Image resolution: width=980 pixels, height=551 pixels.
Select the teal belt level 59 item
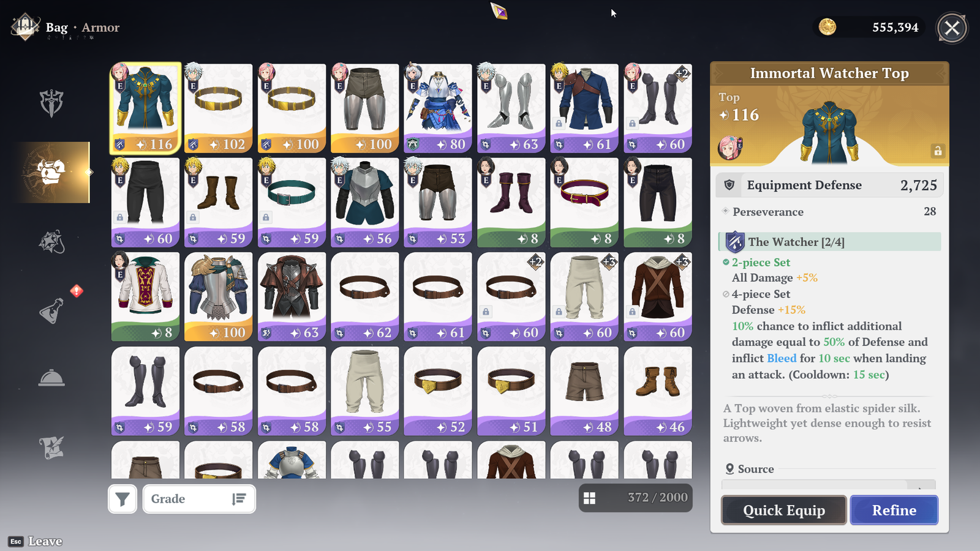[x=292, y=203]
